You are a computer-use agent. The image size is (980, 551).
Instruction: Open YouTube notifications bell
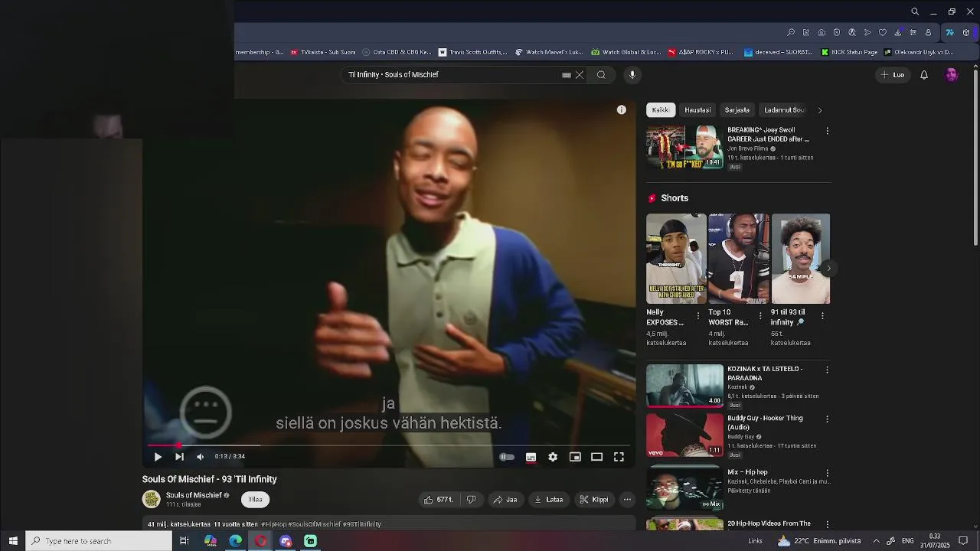tap(924, 75)
